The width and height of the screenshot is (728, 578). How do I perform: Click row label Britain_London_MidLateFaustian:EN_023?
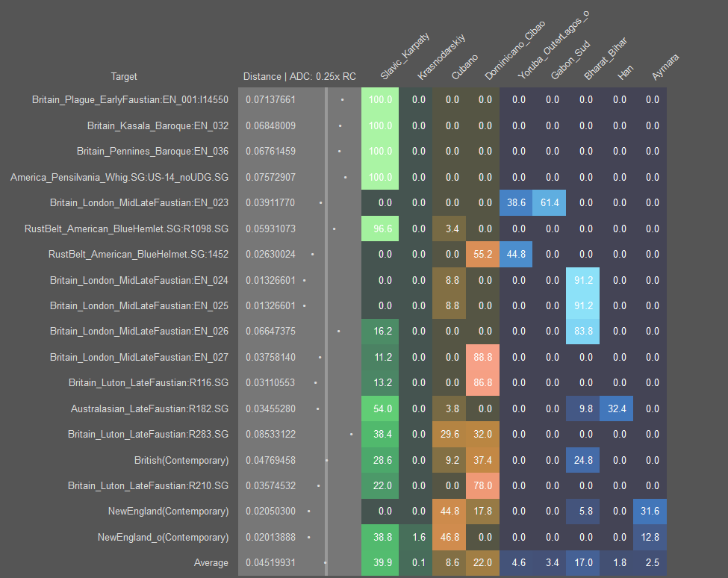[140, 203]
